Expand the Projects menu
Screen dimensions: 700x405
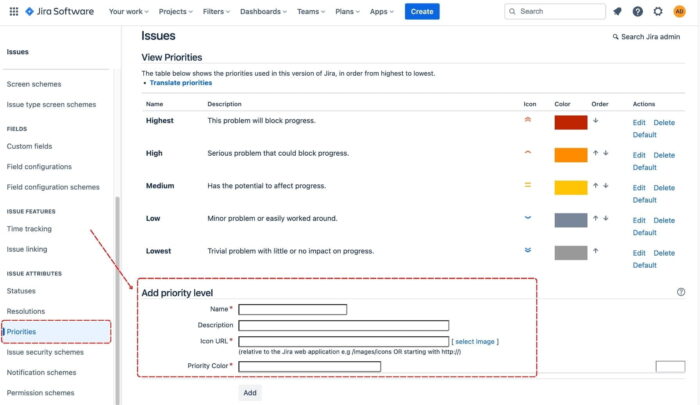click(x=175, y=12)
